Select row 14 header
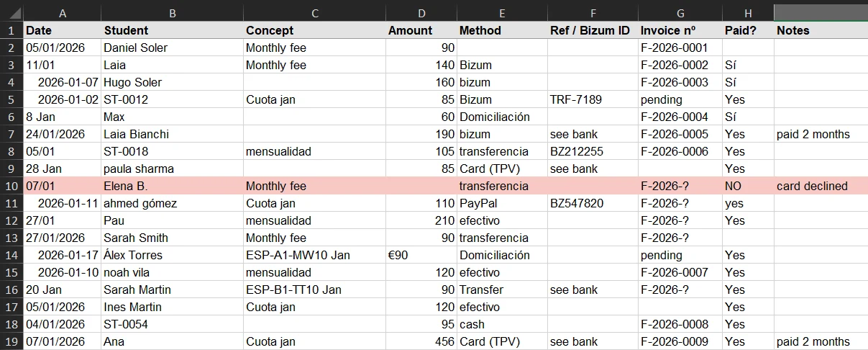 (x=12, y=255)
